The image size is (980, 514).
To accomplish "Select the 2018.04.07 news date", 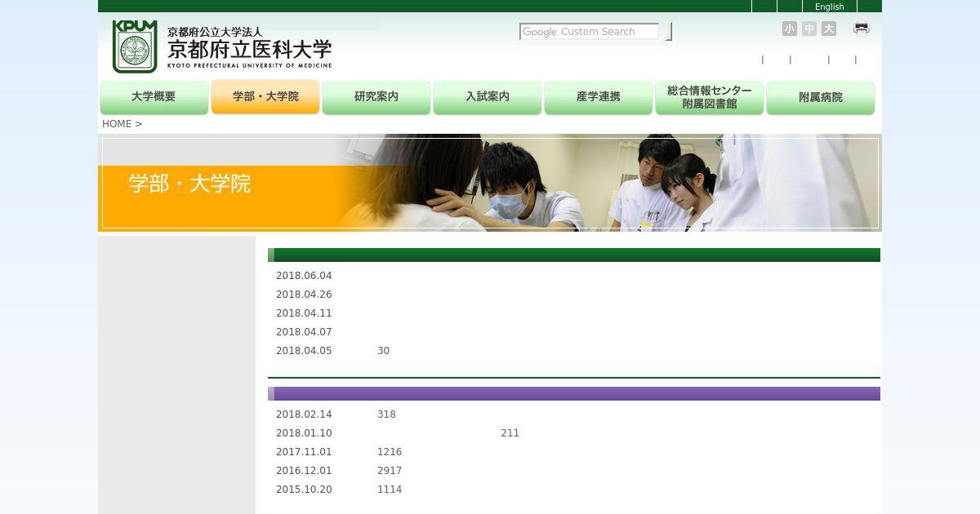I will (304, 332).
